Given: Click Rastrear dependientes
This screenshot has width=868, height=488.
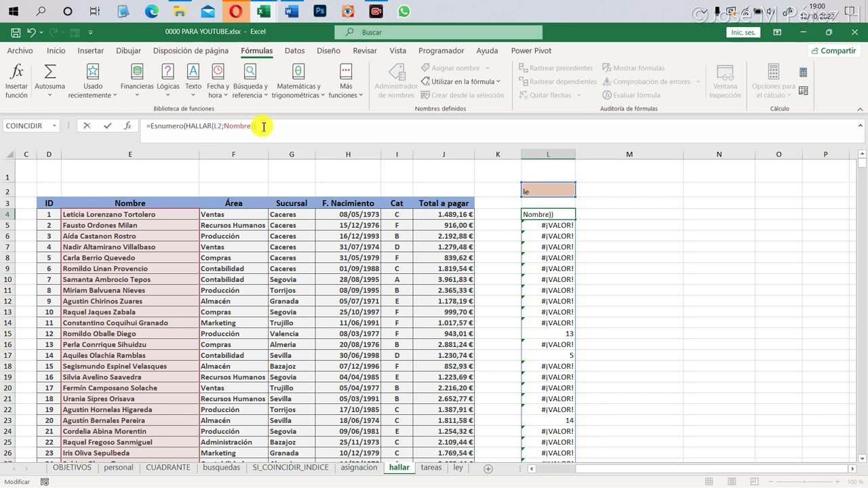Looking at the screenshot, I should point(558,81).
